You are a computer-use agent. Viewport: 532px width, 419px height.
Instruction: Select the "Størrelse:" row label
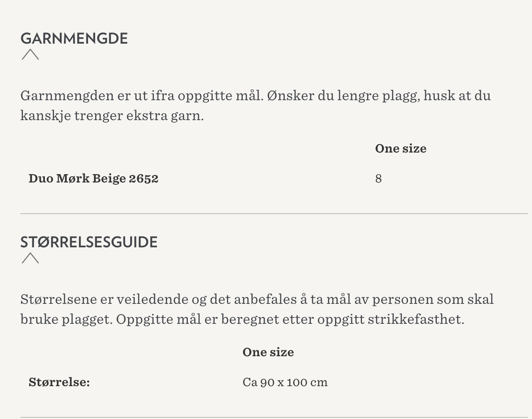[59, 382]
